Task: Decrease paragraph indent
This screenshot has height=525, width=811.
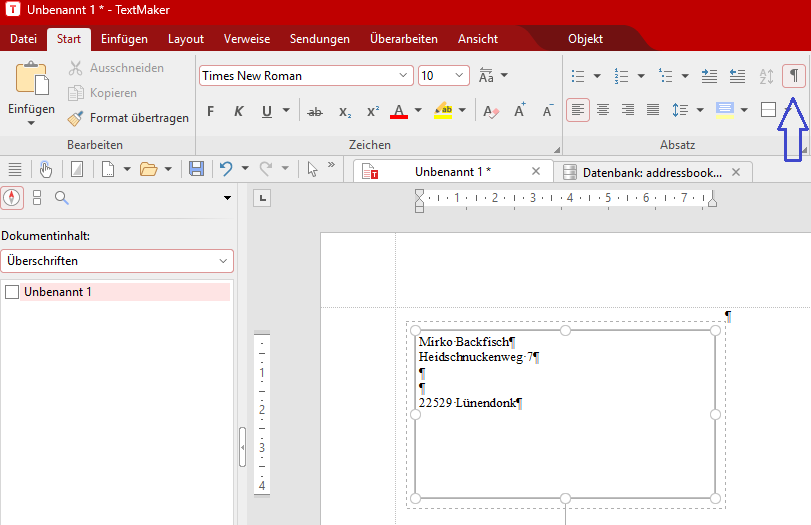Action: (x=737, y=76)
